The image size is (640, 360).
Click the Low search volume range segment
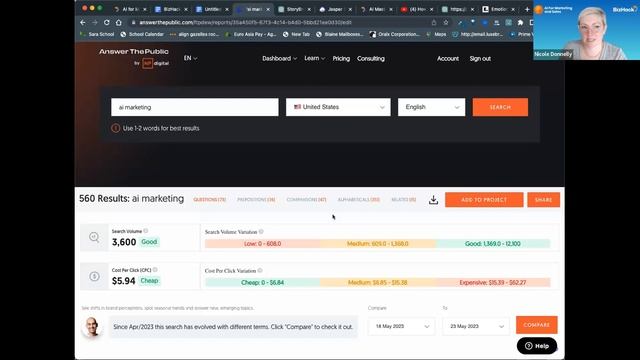coord(262,244)
